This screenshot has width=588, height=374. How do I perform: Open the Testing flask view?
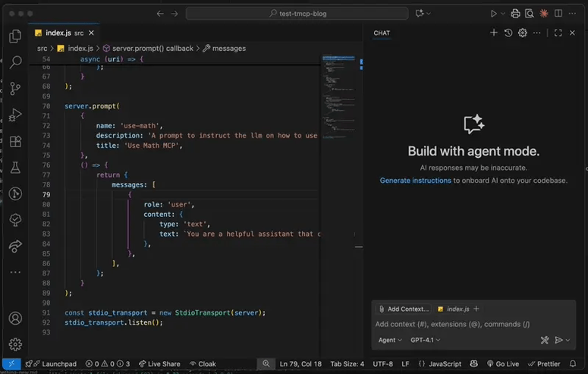[15, 168]
